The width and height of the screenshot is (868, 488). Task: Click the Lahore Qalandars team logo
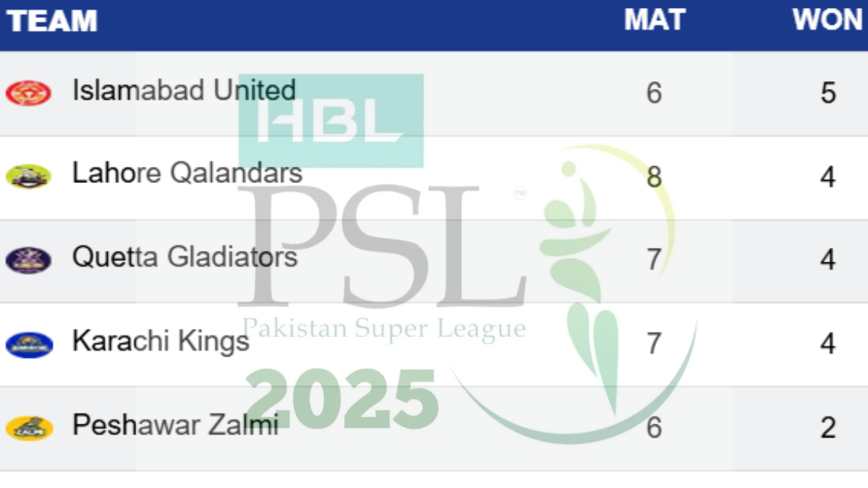coord(28,176)
